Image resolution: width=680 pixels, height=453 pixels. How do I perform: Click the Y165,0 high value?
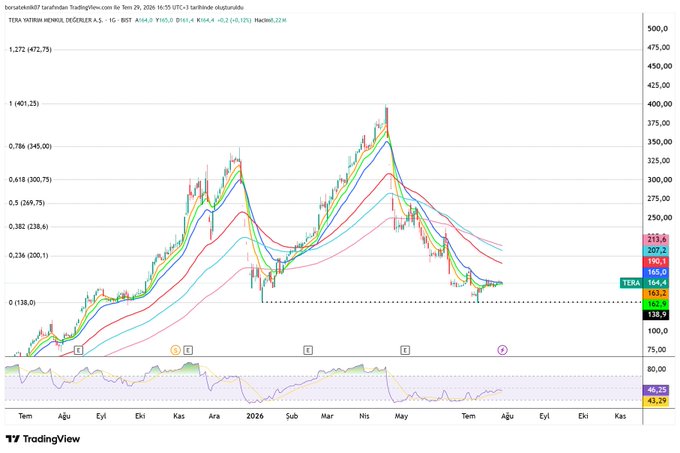(165, 20)
